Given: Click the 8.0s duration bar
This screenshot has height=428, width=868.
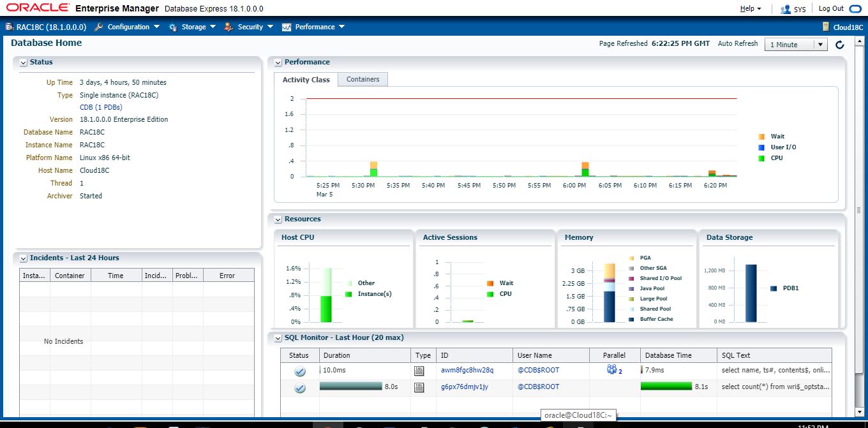Looking at the screenshot, I should [350, 387].
